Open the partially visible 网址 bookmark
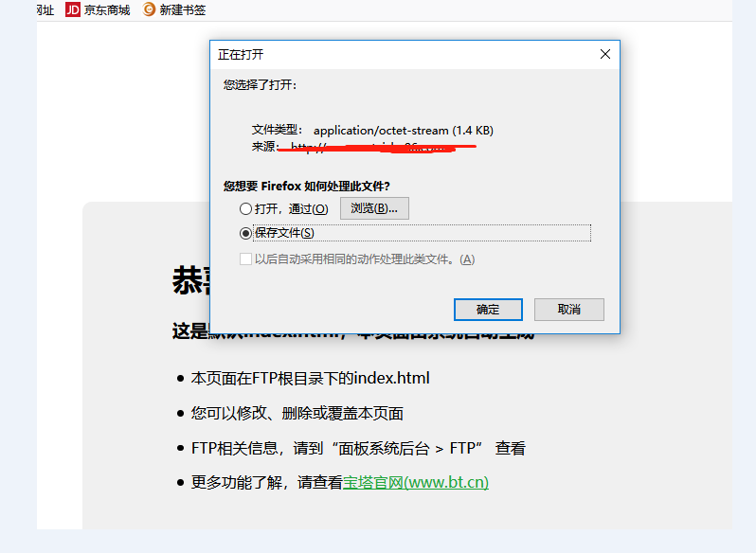Viewport: 756px width, 553px height. click(x=45, y=10)
